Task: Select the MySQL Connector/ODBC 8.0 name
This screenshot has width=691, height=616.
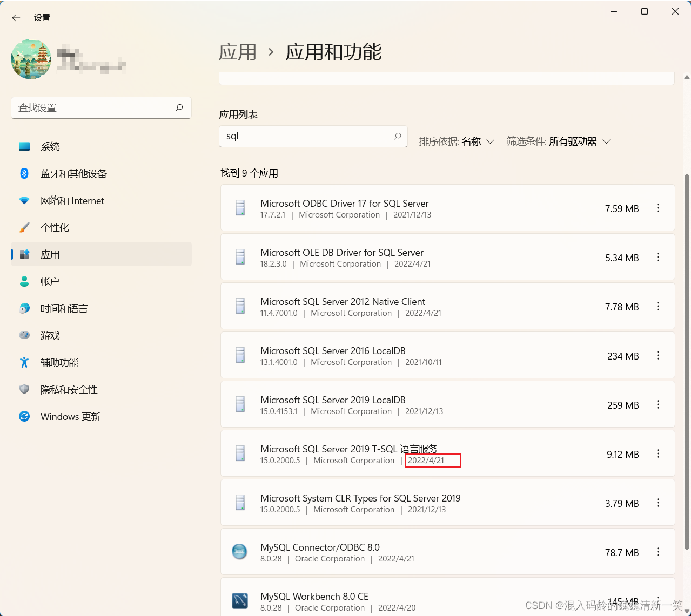Action: [320, 547]
